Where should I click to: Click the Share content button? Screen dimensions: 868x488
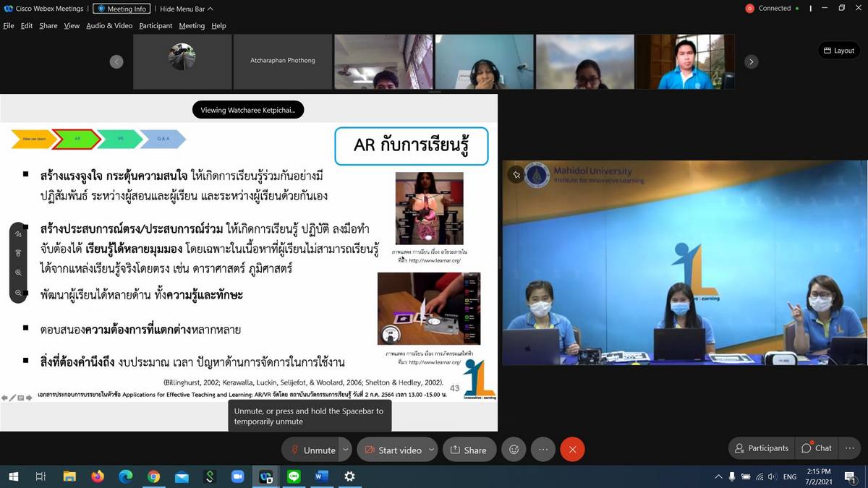point(468,450)
